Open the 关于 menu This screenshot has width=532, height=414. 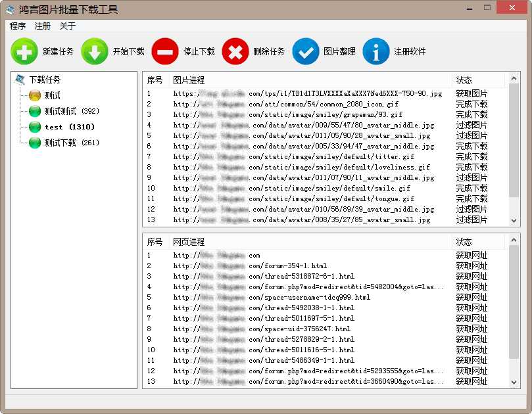[x=68, y=26]
